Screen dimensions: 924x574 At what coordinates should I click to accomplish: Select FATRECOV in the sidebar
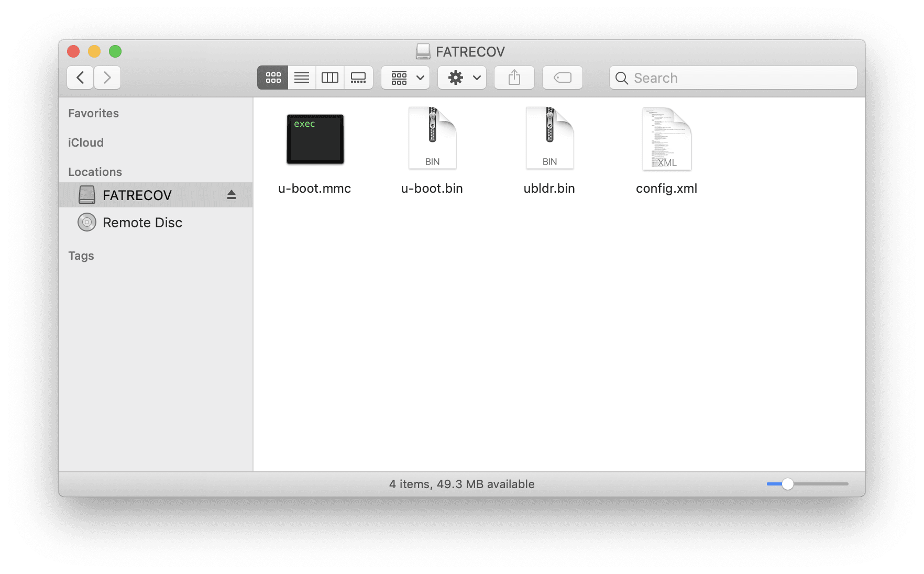click(x=156, y=195)
